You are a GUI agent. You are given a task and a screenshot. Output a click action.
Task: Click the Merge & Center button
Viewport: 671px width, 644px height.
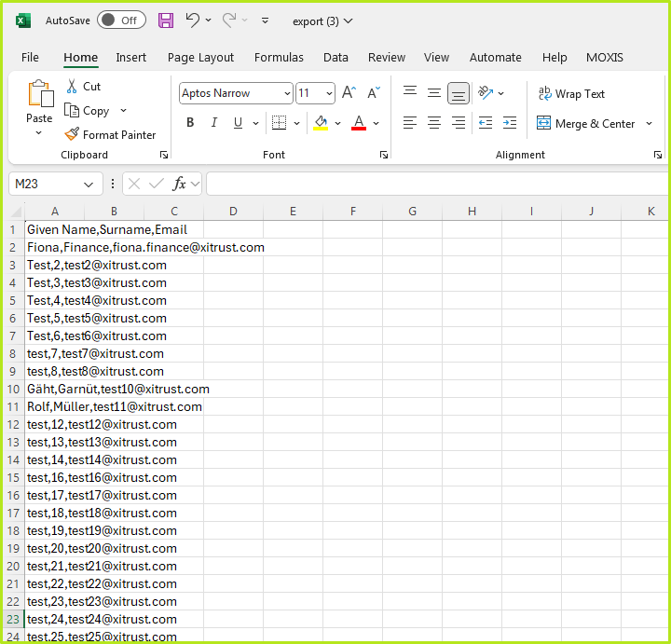(585, 124)
